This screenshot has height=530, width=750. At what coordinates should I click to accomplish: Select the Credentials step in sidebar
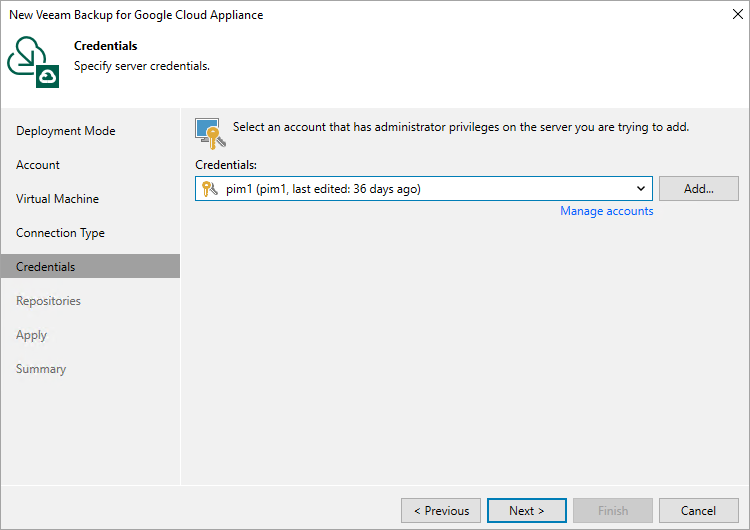[90, 266]
